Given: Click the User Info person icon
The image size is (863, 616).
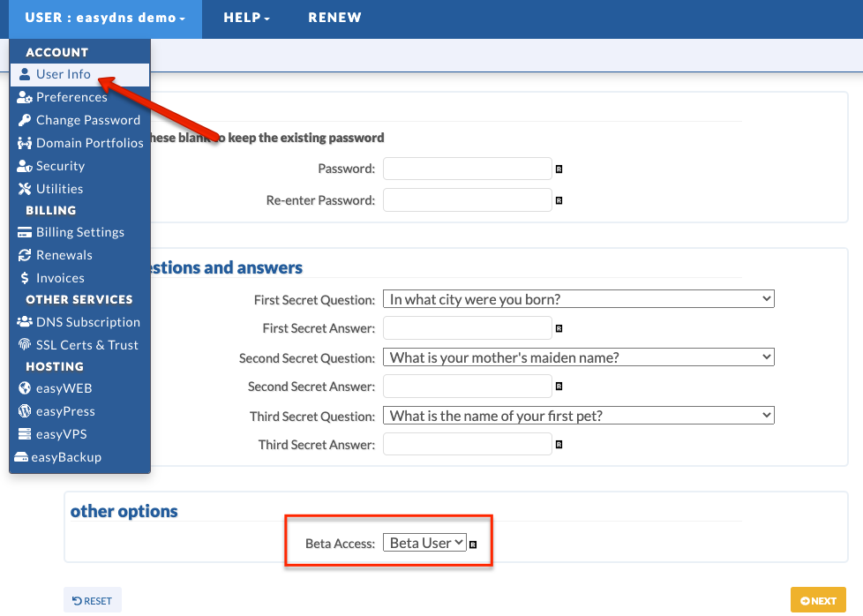Looking at the screenshot, I should coord(24,74).
